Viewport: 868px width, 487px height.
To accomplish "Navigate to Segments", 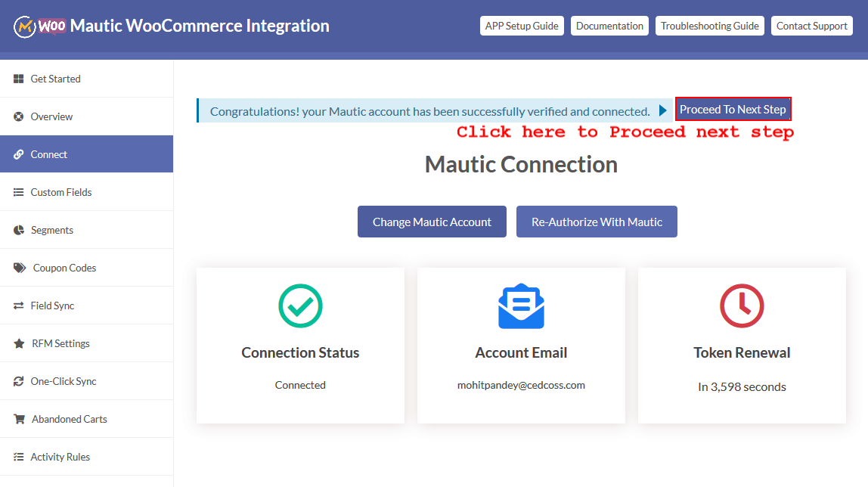I will [x=86, y=230].
